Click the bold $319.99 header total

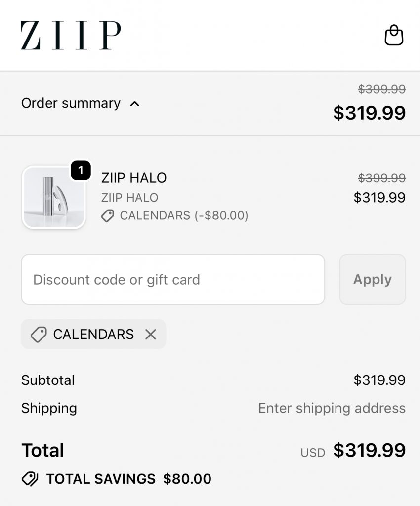[x=369, y=113]
